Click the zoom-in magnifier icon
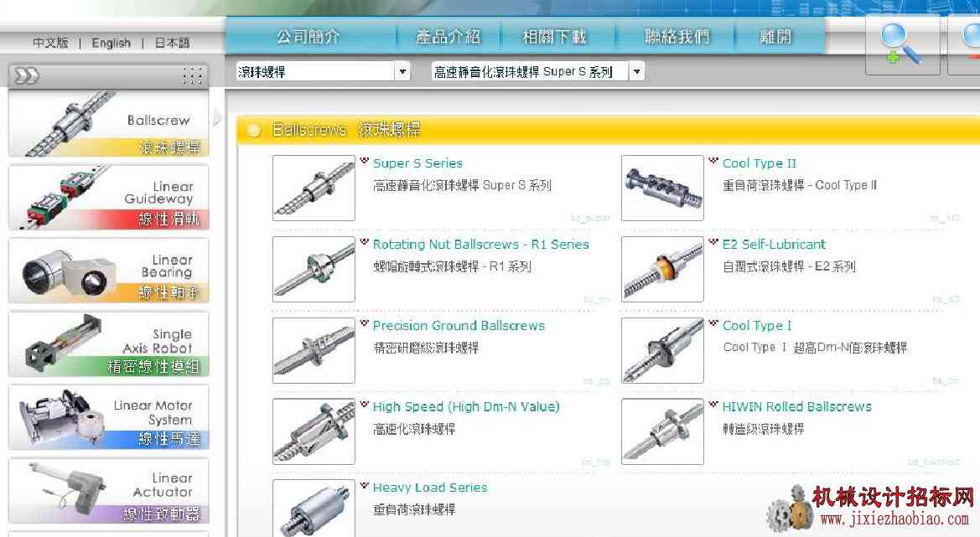 click(x=902, y=44)
